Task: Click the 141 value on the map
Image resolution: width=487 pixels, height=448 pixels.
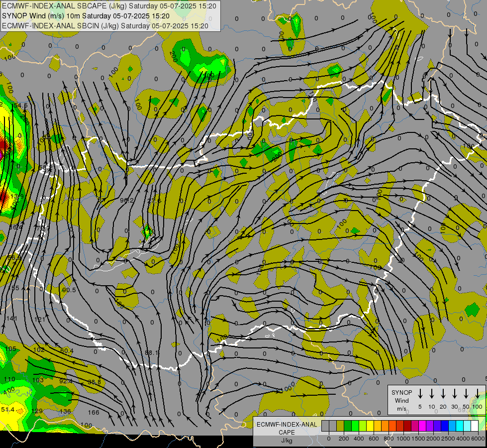Action: click(x=12, y=319)
